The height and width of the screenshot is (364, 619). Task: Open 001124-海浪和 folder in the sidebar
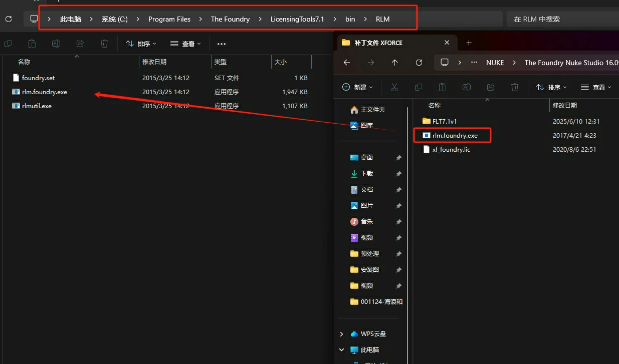pyautogui.click(x=376, y=302)
